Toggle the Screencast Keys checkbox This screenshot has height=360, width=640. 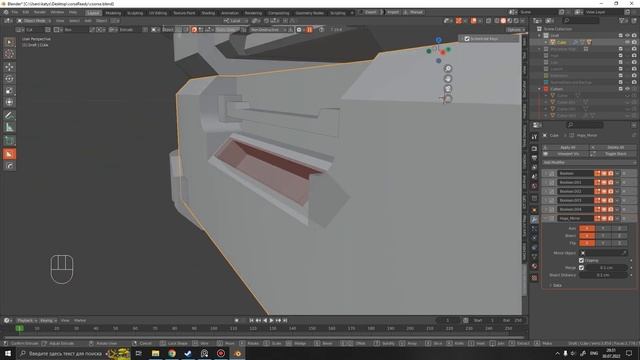point(467,39)
